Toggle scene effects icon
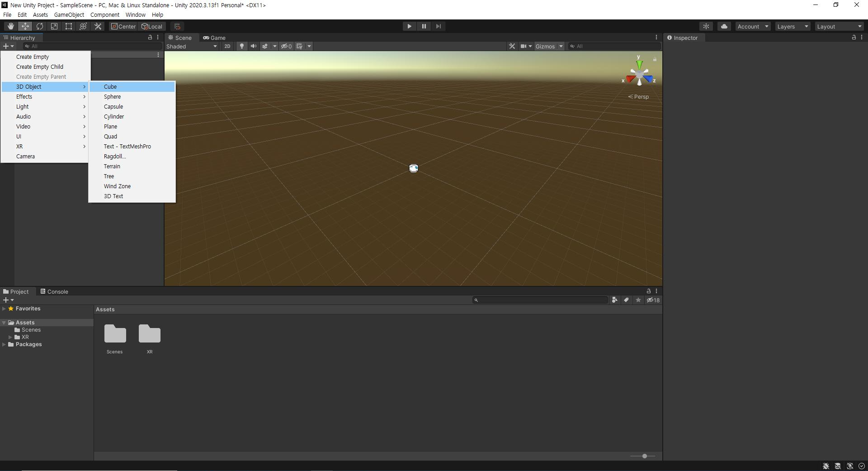Image resolution: width=868 pixels, height=471 pixels. (265, 46)
